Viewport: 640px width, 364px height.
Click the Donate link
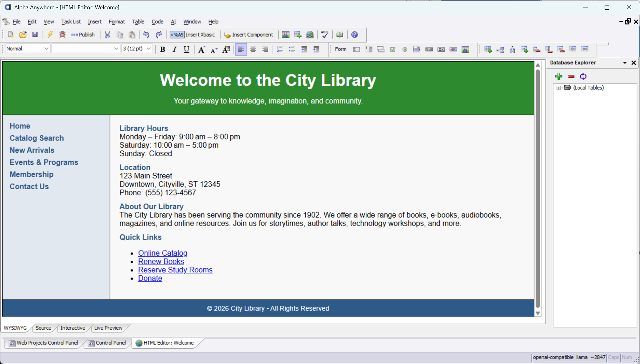(150, 278)
